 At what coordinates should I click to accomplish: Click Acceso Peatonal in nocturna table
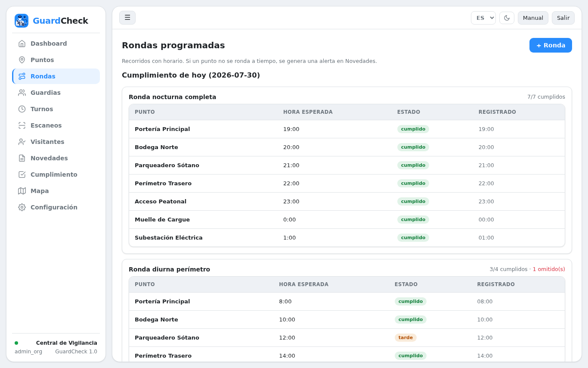(161, 201)
